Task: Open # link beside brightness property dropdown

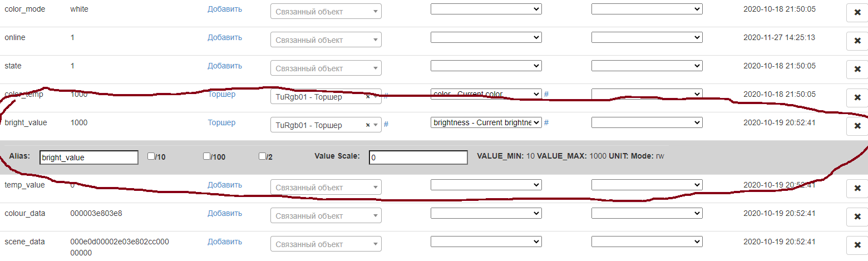Action: pyautogui.click(x=546, y=122)
